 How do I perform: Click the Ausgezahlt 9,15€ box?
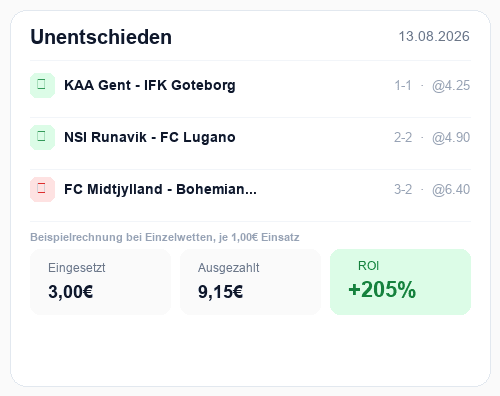tap(250, 282)
